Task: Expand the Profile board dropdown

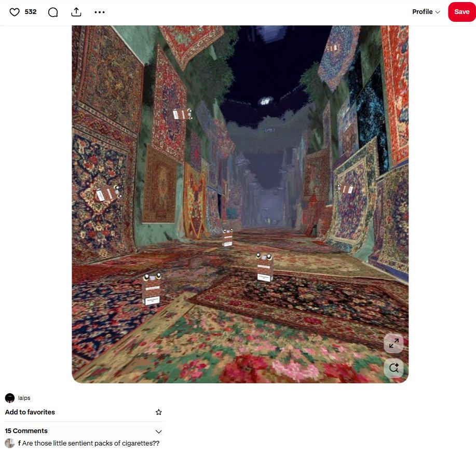Action: pyautogui.click(x=426, y=12)
